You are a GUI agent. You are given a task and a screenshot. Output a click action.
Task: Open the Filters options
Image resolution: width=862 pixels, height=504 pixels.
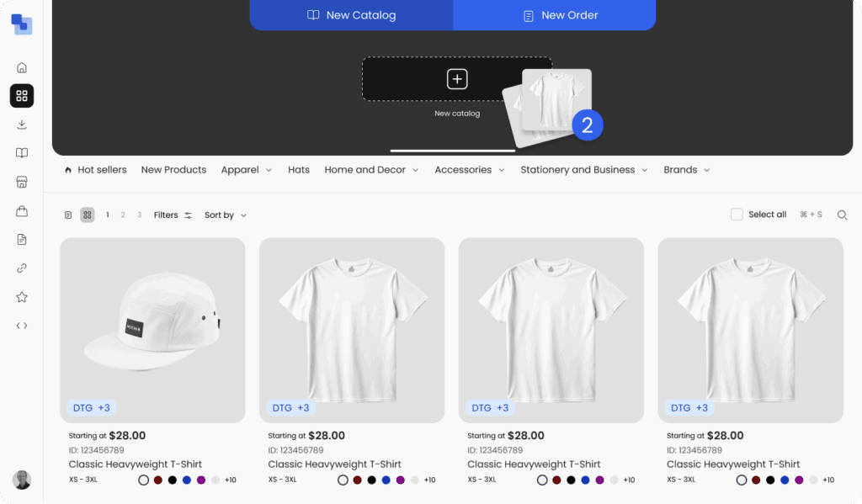(173, 215)
